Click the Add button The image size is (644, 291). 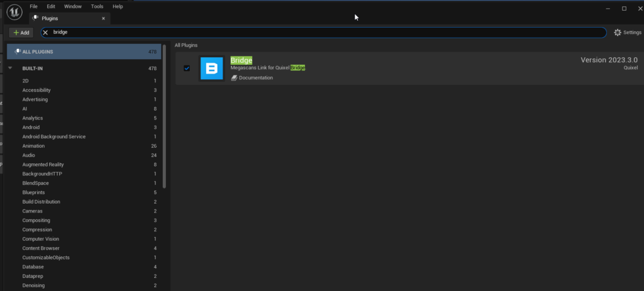(x=21, y=32)
